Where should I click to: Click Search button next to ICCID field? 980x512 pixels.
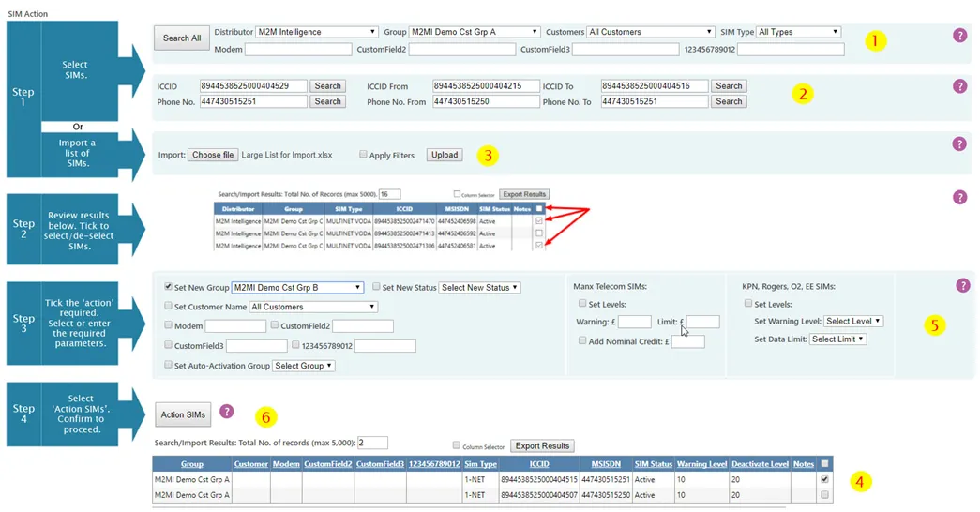(327, 86)
